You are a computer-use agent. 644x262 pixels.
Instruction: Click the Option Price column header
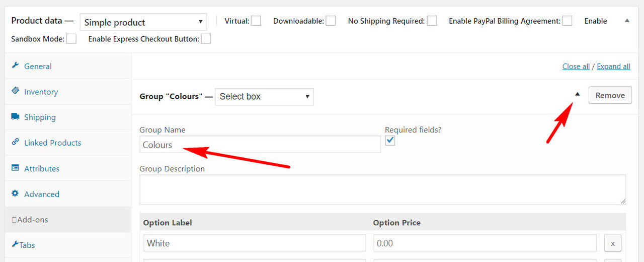point(397,223)
